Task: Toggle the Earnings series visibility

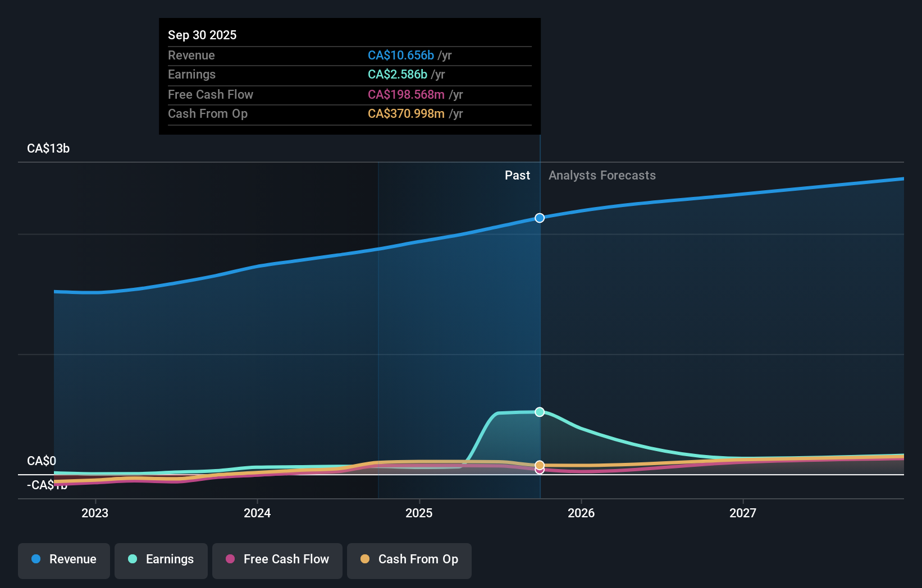Action: point(161,559)
